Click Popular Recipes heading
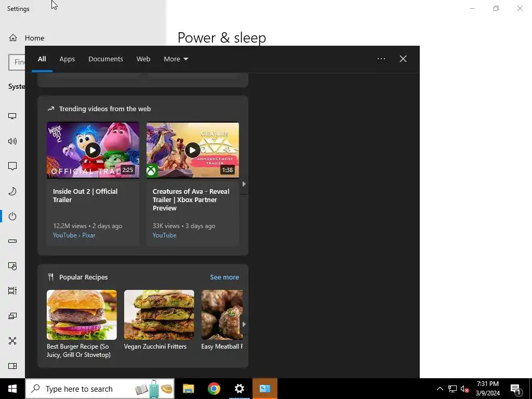 [x=83, y=277]
